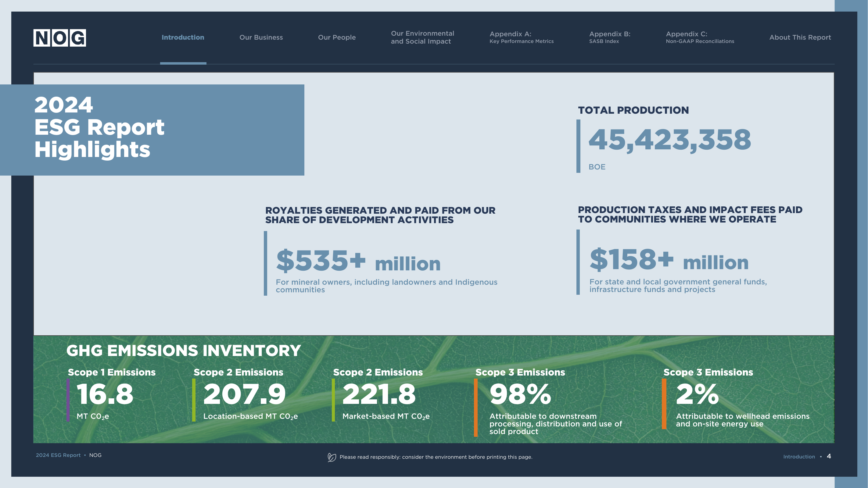
Task: Open the Introduction tab
Action: pyautogui.click(x=183, y=37)
